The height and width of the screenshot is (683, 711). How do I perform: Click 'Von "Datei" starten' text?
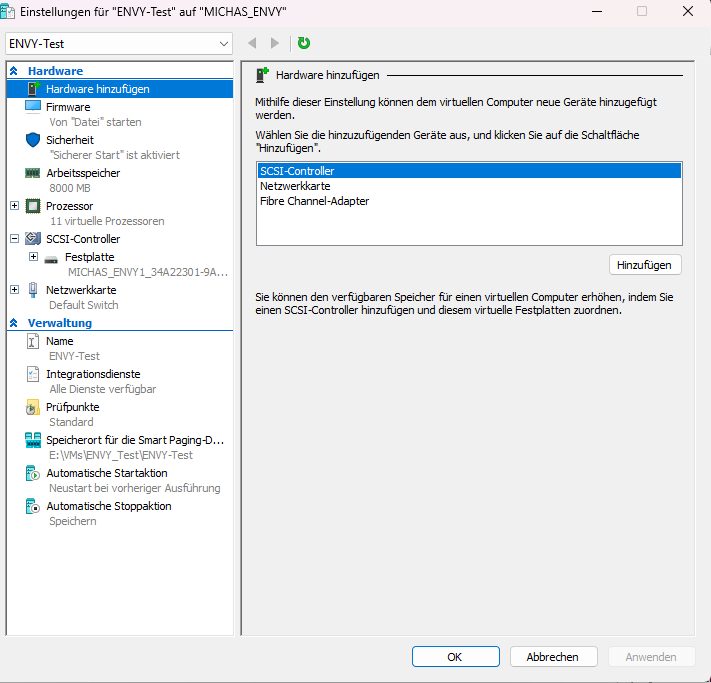tap(95, 122)
